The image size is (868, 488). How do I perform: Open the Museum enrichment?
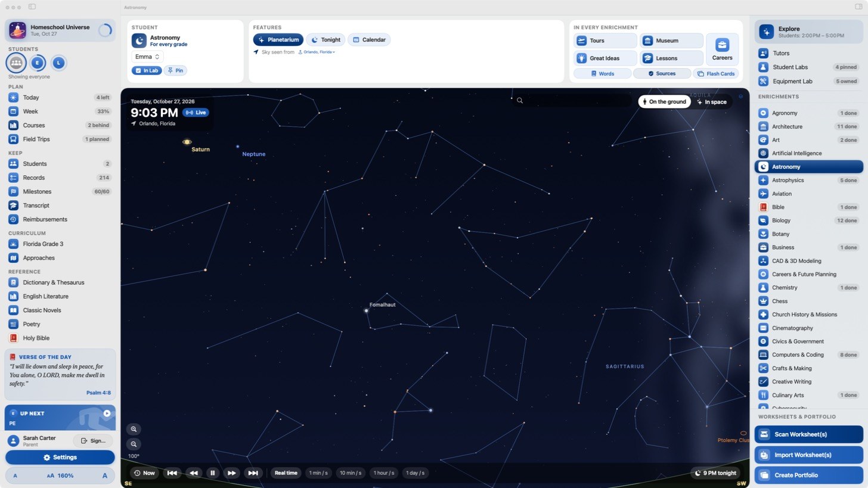point(671,41)
